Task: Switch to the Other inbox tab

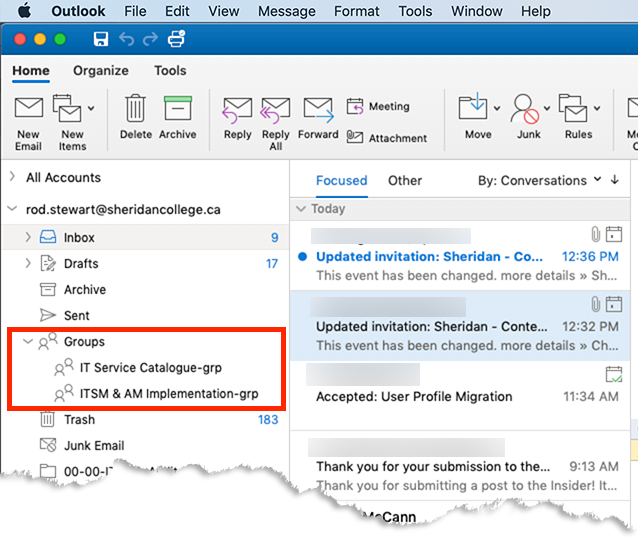Action: tap(405, 181)
